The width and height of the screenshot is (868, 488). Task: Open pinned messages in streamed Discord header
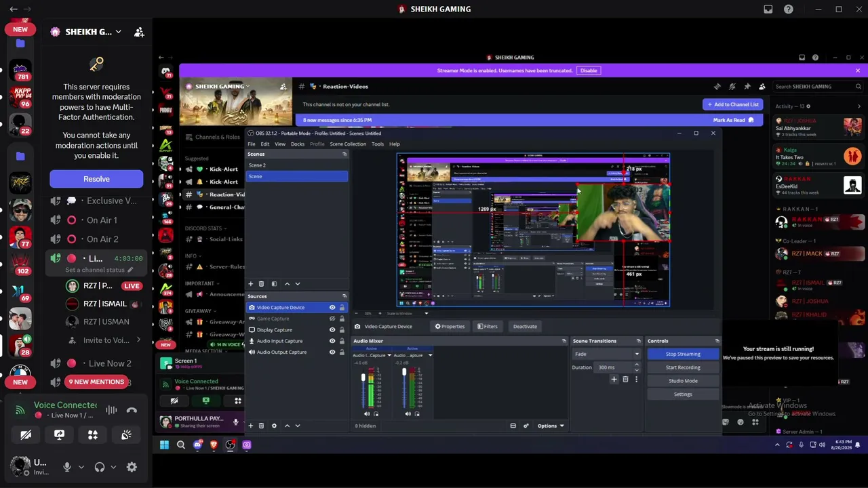click(747, 87)
